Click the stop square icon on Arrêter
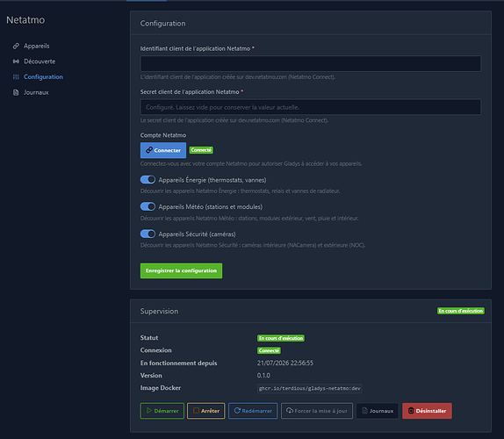The image size is (504, 439). point(196,410)
